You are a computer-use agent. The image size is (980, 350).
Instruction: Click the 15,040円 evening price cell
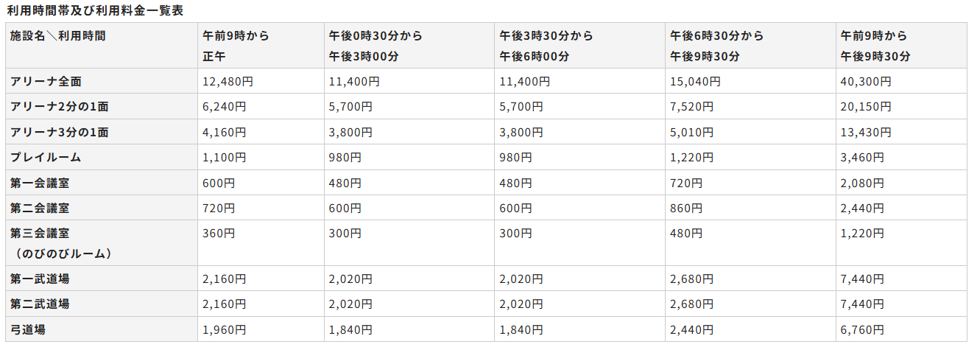pyautogui.click(x=693, y=82)
